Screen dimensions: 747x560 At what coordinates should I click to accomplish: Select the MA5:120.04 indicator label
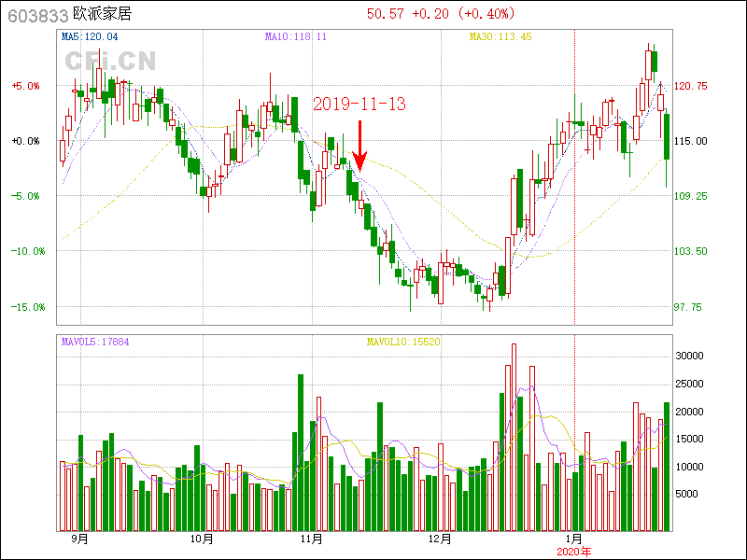[90, 36]
